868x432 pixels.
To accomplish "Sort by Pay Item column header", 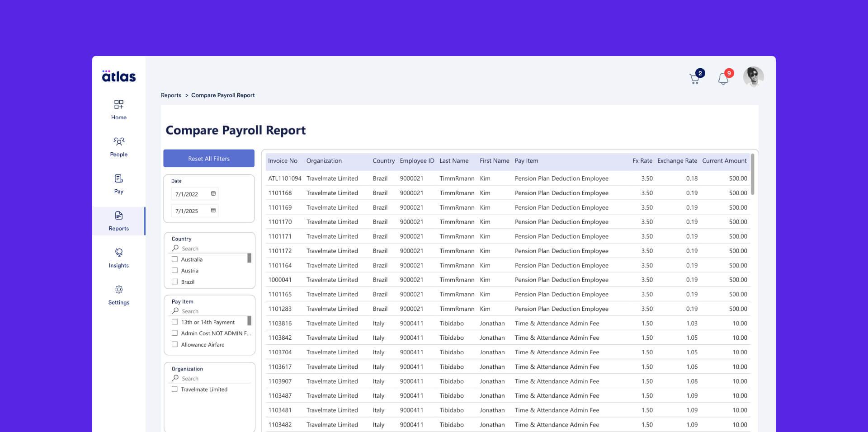I will [527, 161].
